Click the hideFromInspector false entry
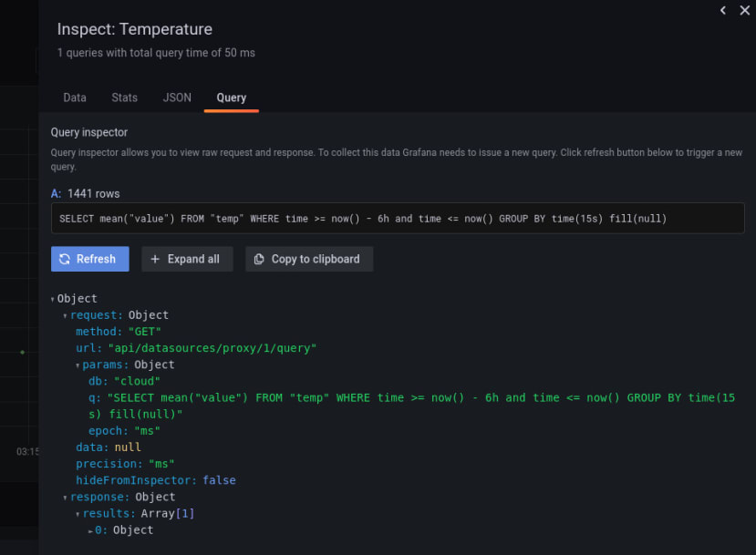 (x=156, y=480)
